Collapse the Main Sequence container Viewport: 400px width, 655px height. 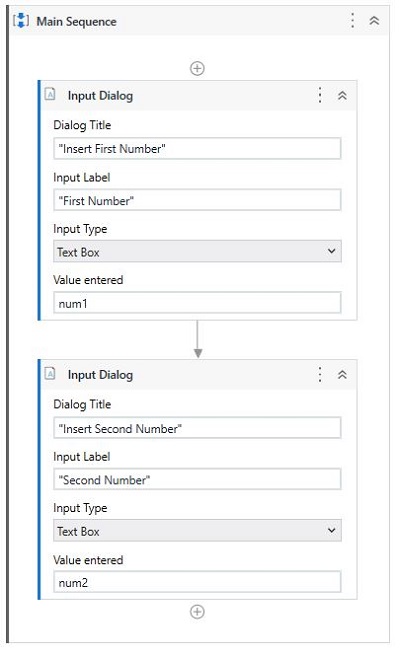click(x=374, y=20)
